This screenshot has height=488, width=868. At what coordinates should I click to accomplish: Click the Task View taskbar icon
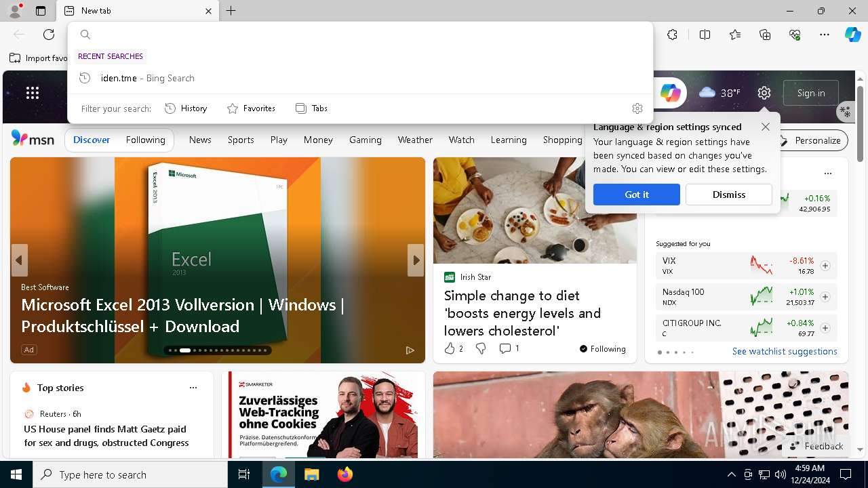point(244,474)
